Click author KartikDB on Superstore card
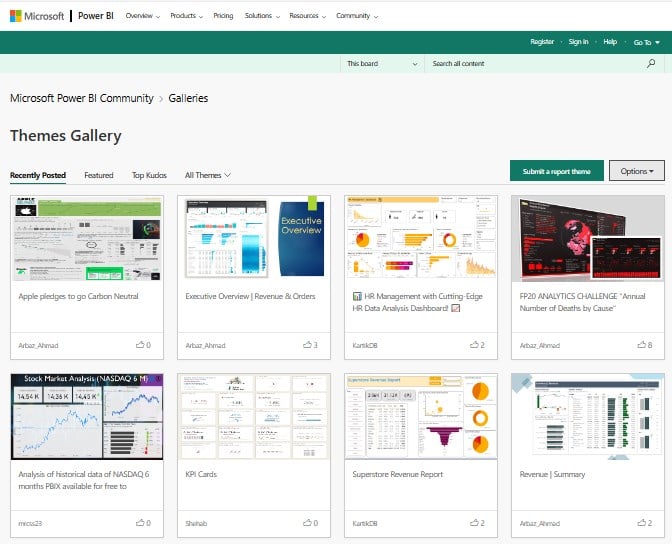672x544 pixels. click(365, 523)
